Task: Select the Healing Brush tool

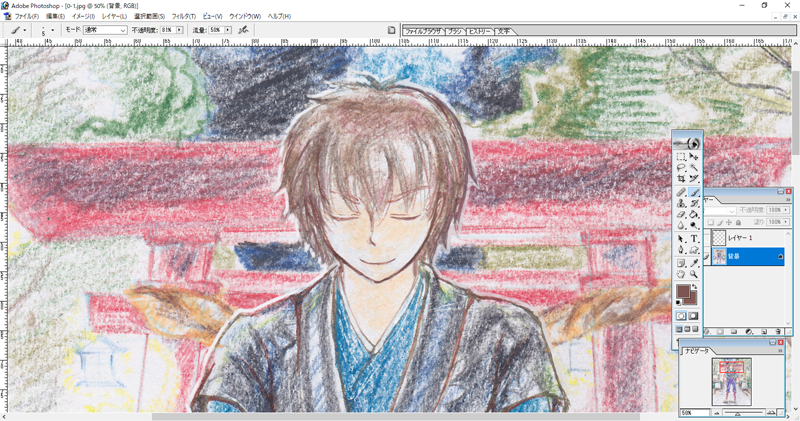Action: click(x=681, y=192)
